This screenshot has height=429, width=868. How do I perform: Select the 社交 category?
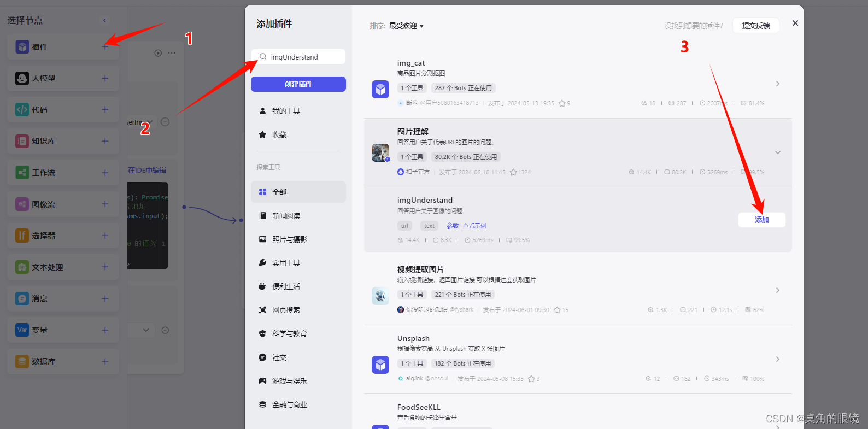tap(298, 357)
